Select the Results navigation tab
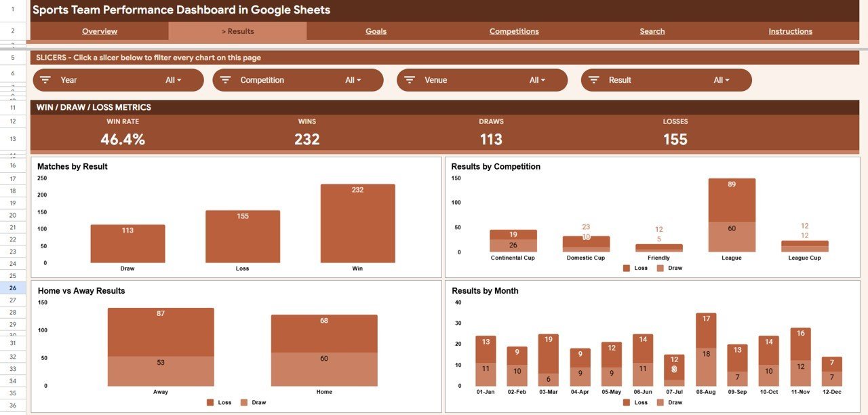The height and width of the screenshot is (415, 868). pos(237,31)
